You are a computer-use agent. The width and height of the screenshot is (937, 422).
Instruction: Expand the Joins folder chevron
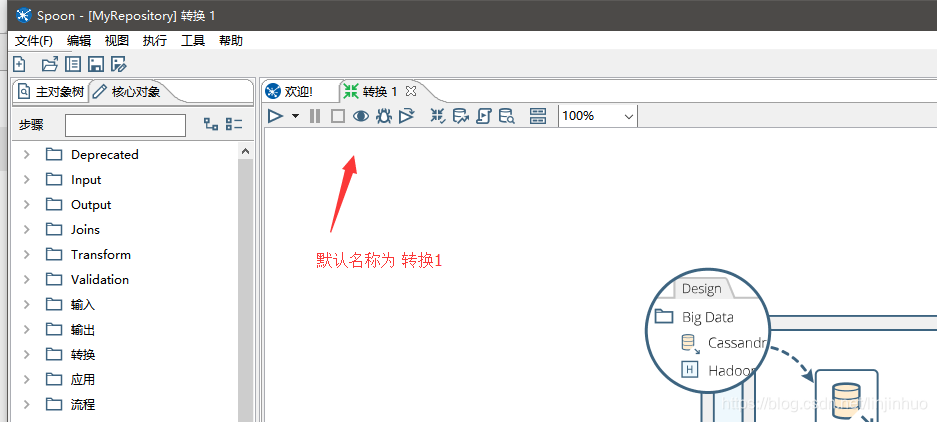[26, 230]
